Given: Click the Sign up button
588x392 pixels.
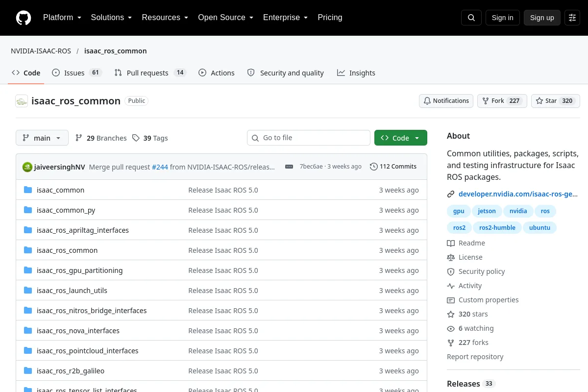Looking at the screenshot, I should point(542,18).
